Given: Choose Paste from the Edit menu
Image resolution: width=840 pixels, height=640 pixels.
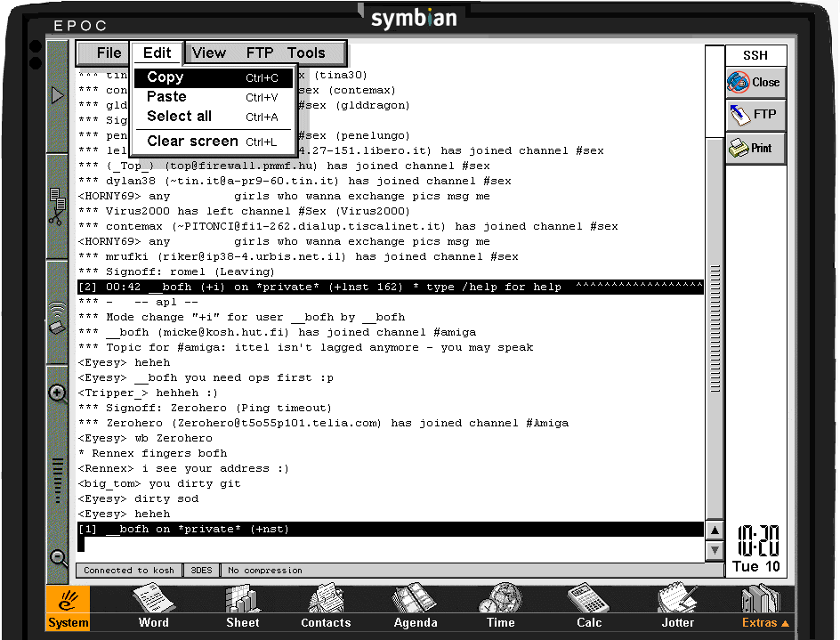Looking at the screenshot, I should click(x=213, y=97).
